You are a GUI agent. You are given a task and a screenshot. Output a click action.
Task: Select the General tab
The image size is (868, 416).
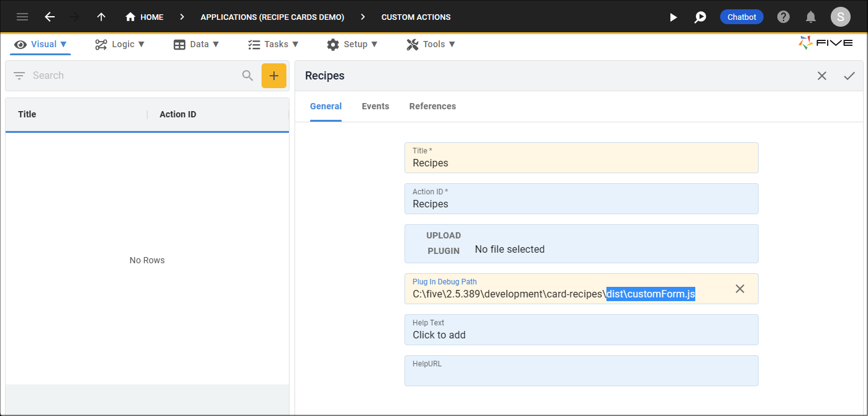tap(326, 106)
